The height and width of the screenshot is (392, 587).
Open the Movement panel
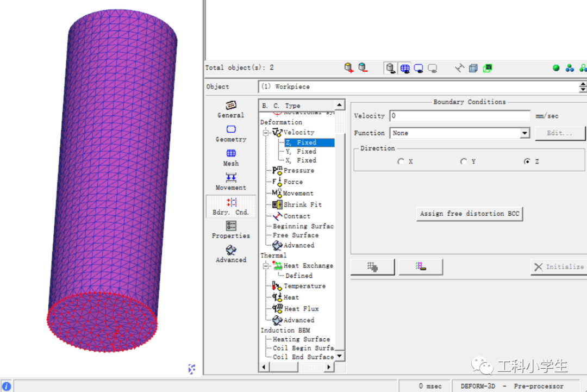click(x=230, y=182)
